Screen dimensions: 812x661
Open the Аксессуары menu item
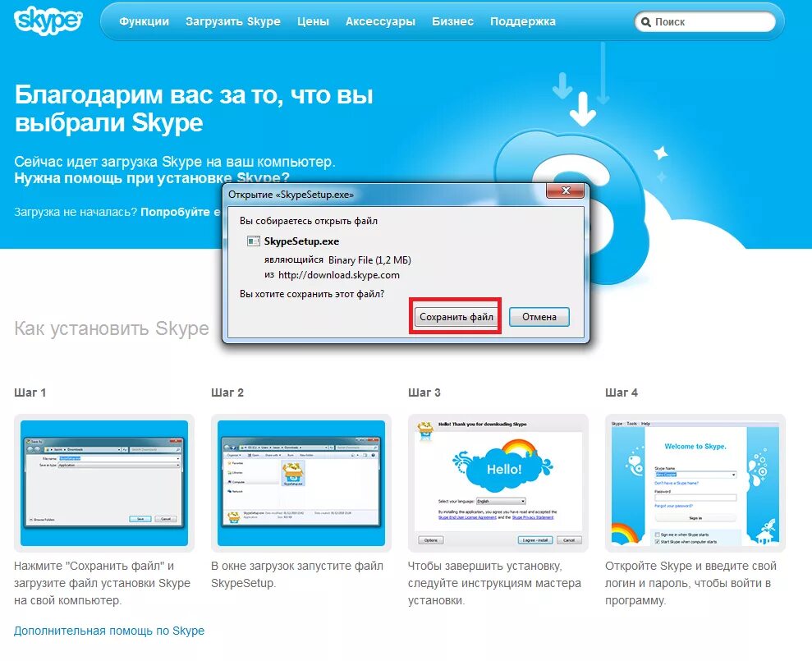pyautogui.click(x=380, y=21)
